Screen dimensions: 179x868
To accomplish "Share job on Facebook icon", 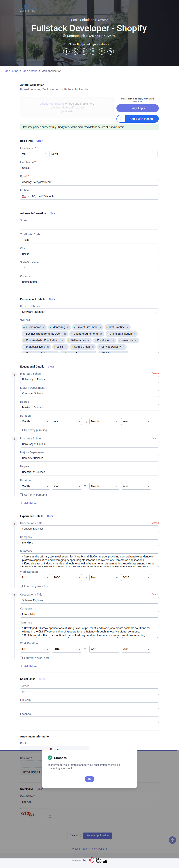I will coord(66,51).
